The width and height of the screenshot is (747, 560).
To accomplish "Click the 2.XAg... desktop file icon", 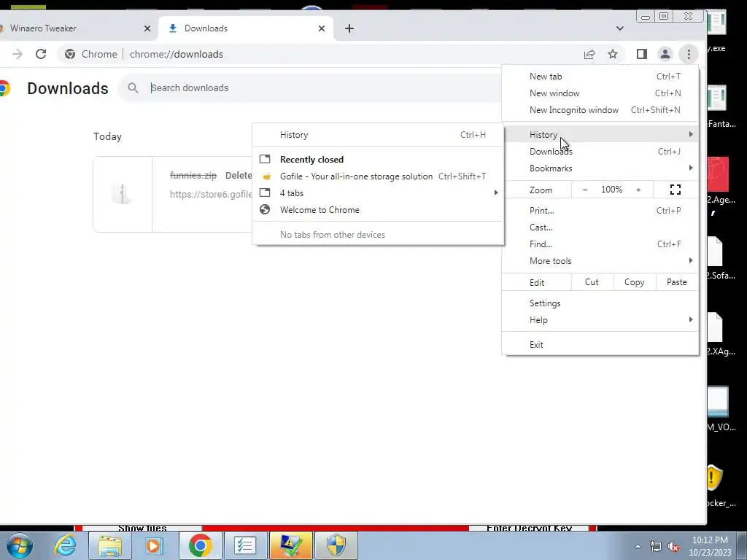I will [716, 327].
